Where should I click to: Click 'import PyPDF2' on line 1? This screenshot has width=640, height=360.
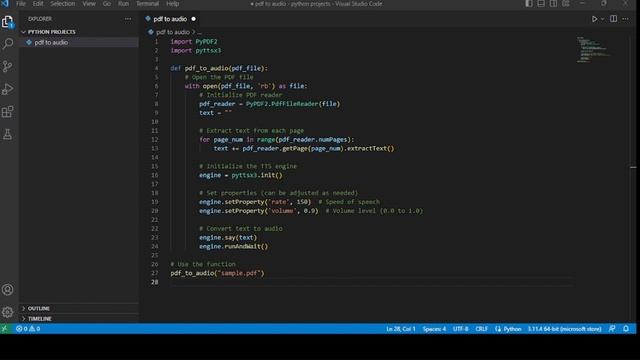[194, 42]
